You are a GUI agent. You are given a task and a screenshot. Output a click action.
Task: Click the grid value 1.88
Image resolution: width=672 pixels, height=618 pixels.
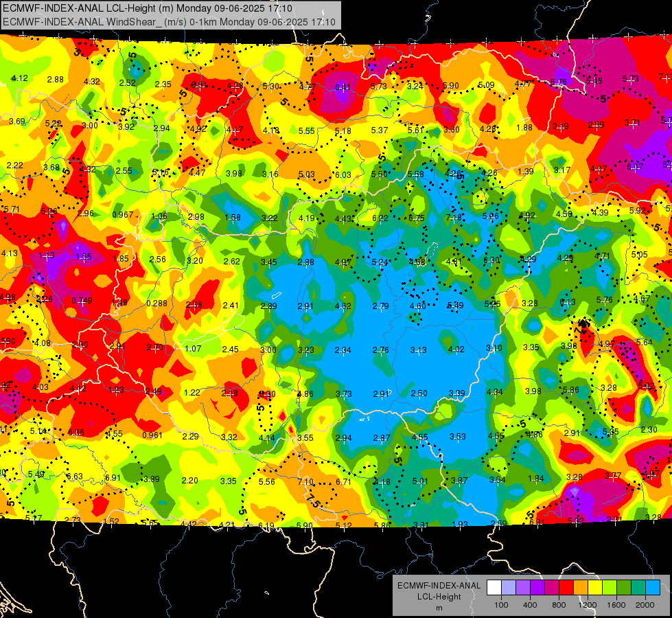pyautogui.click(x=524, y=127)
